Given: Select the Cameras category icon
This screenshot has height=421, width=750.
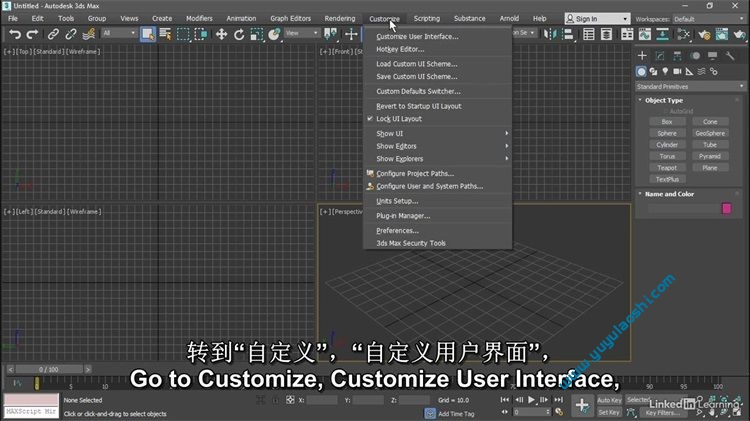Looking at the screenshot, I should pos(677,71).
